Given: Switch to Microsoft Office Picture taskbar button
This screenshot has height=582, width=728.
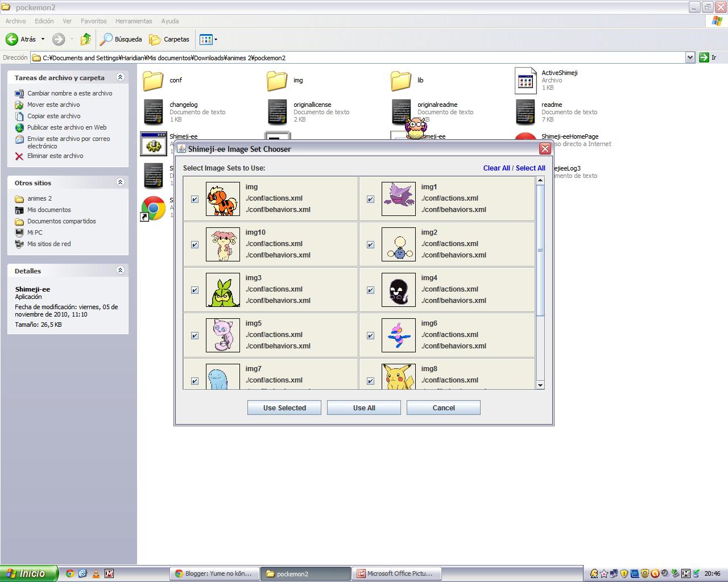Looking at the screenshot, I should click(395, 573).
